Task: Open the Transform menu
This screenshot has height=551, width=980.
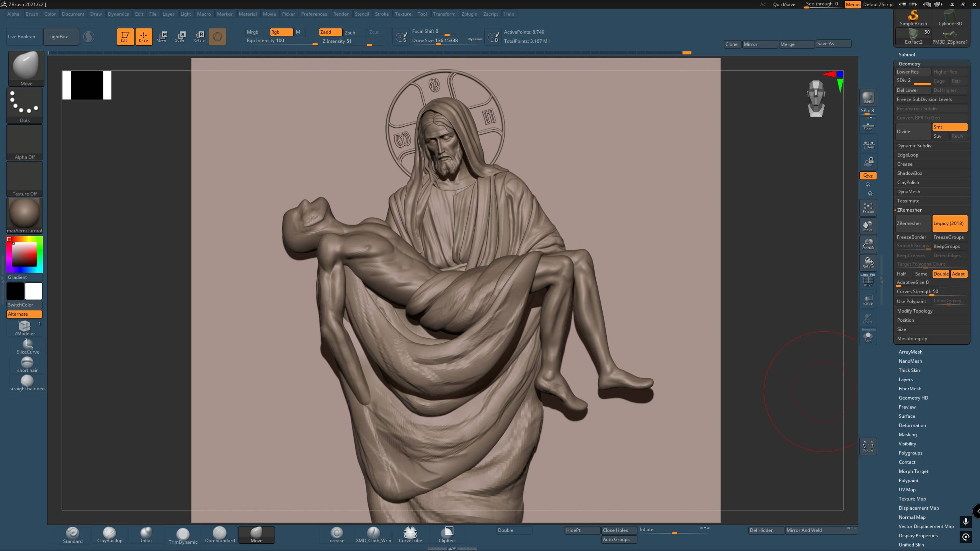Action: click(444, 14)
